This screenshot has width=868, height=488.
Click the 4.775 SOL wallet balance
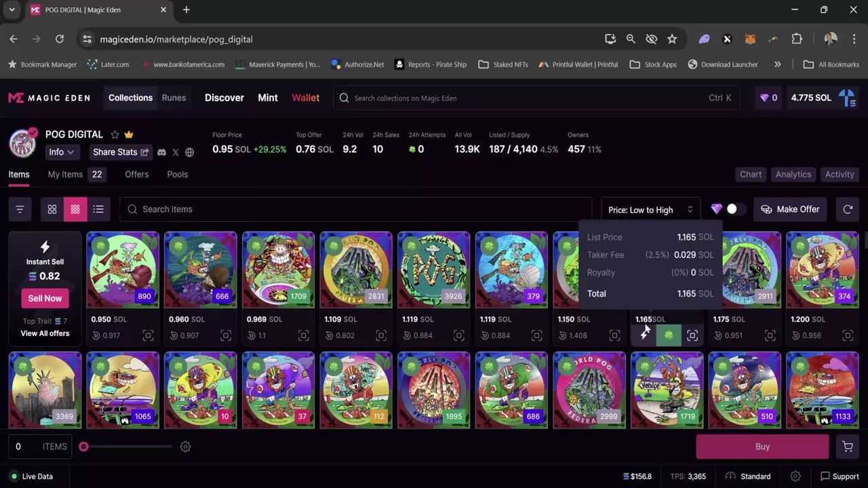click(x=811, y=98)
